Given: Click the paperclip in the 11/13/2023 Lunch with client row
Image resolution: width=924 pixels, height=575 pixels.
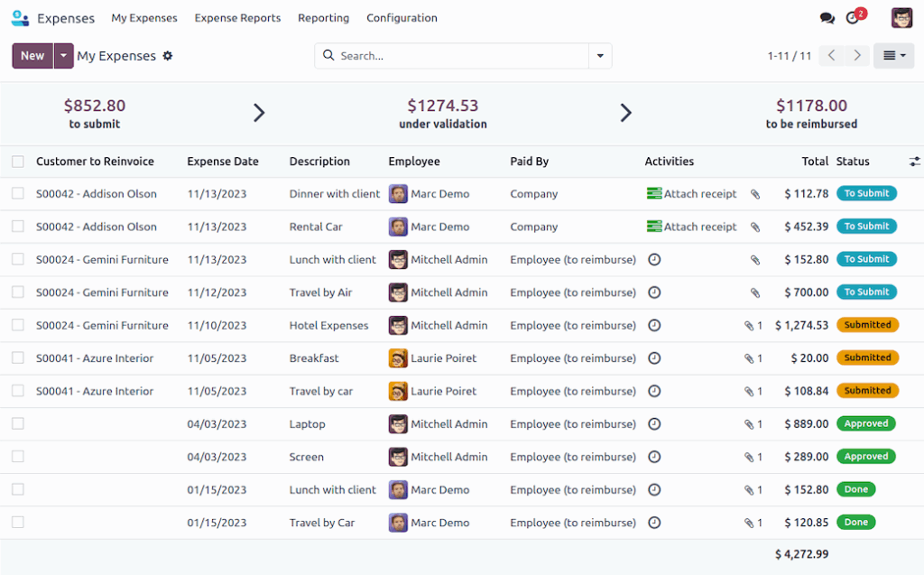Looking at the screenshot, I should tap(755, 260).
